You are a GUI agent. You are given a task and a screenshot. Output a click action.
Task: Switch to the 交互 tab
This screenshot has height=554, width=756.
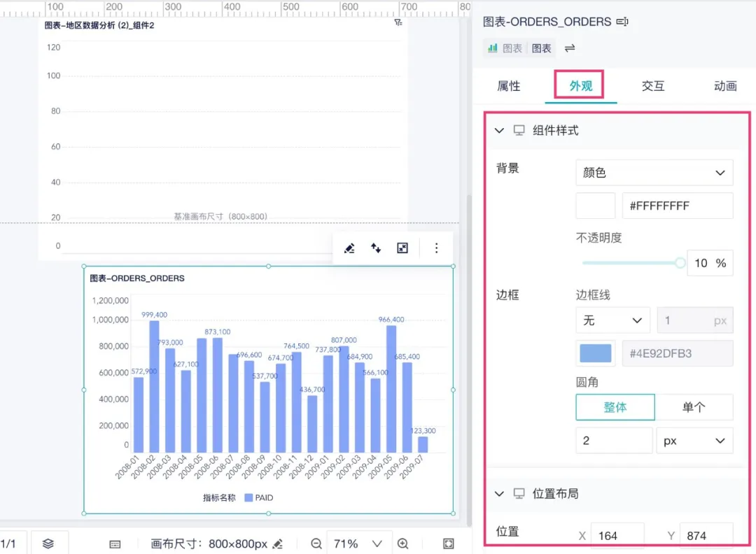652,86
